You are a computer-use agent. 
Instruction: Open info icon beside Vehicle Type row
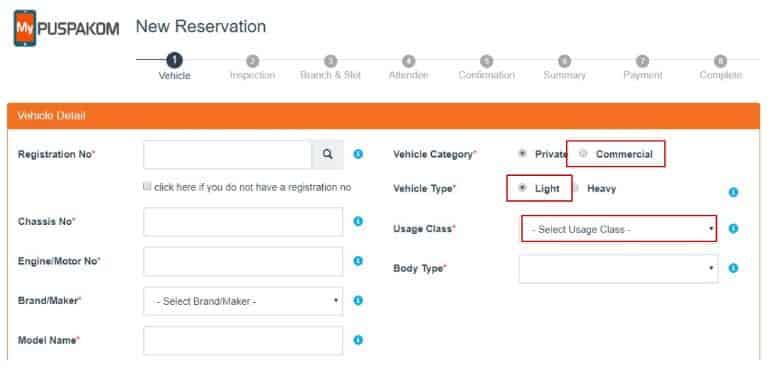point(733,192)
